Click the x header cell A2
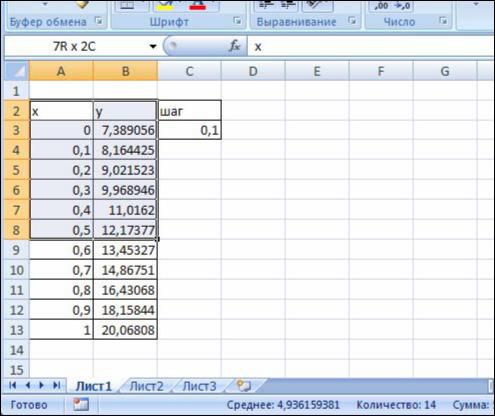495x416 pixels. (61, 110)
